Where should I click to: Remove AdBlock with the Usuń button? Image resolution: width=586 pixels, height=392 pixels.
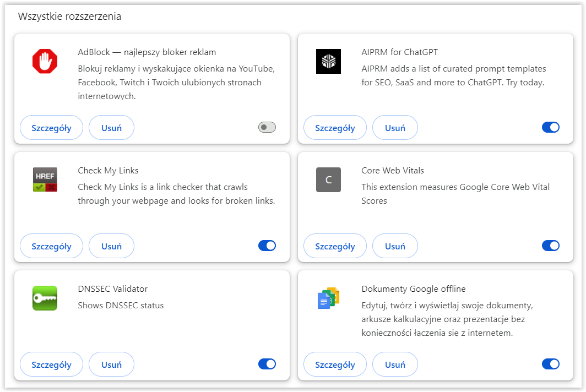click(x=111, y=128)
